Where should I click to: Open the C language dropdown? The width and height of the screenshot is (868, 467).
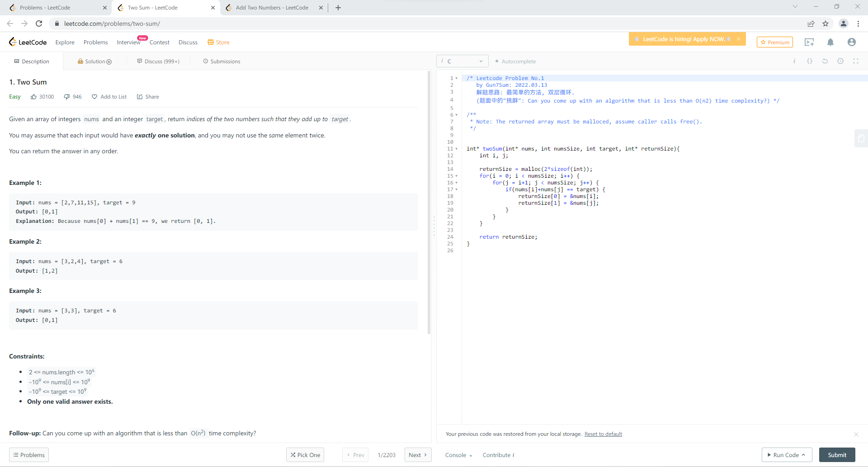point(462,61)
